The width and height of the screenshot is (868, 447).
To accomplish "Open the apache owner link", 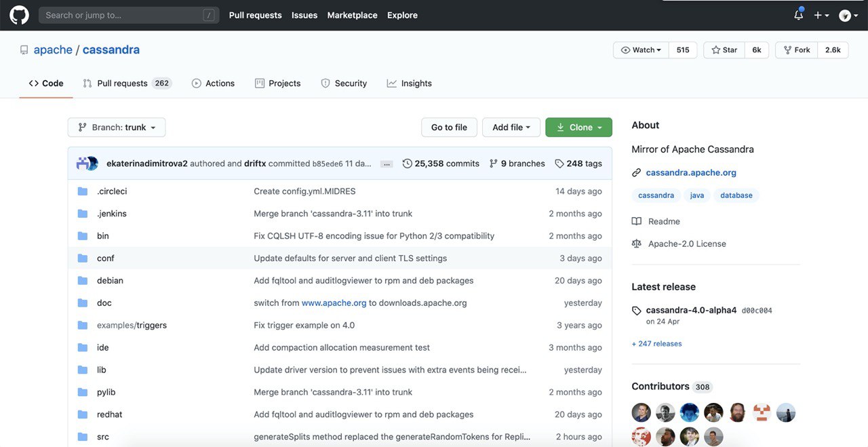I will pos(53,50).
